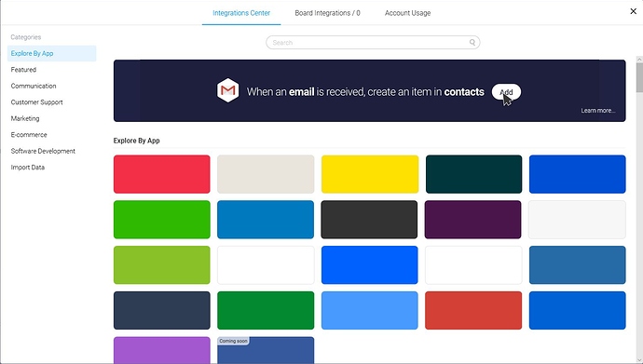
Task: Click the scrollbar up arrow
Action: [639, 60]
